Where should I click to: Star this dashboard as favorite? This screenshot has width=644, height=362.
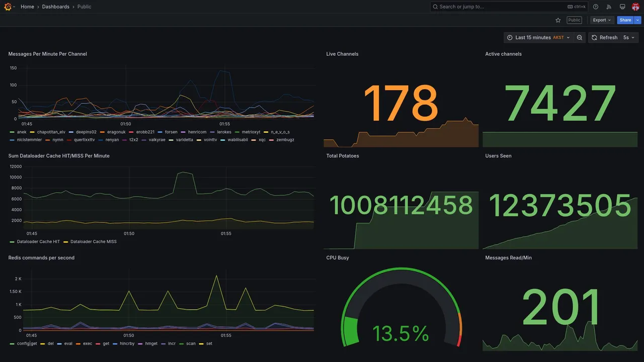click(x=558, y=20)
